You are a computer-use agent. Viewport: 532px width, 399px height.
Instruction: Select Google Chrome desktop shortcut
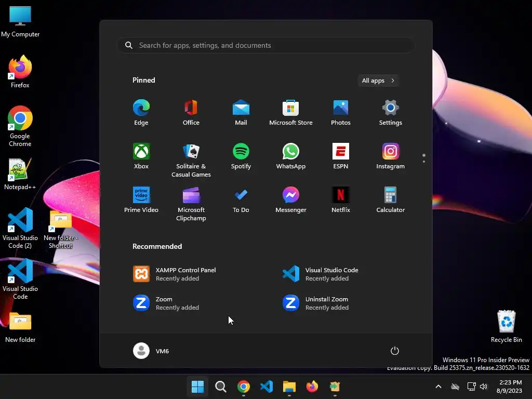pyautogui.click(x=20, y=126)
